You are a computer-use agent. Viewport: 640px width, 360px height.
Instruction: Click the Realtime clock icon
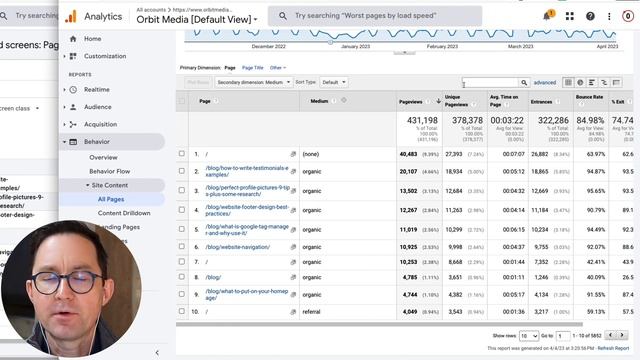coord(73,89)
